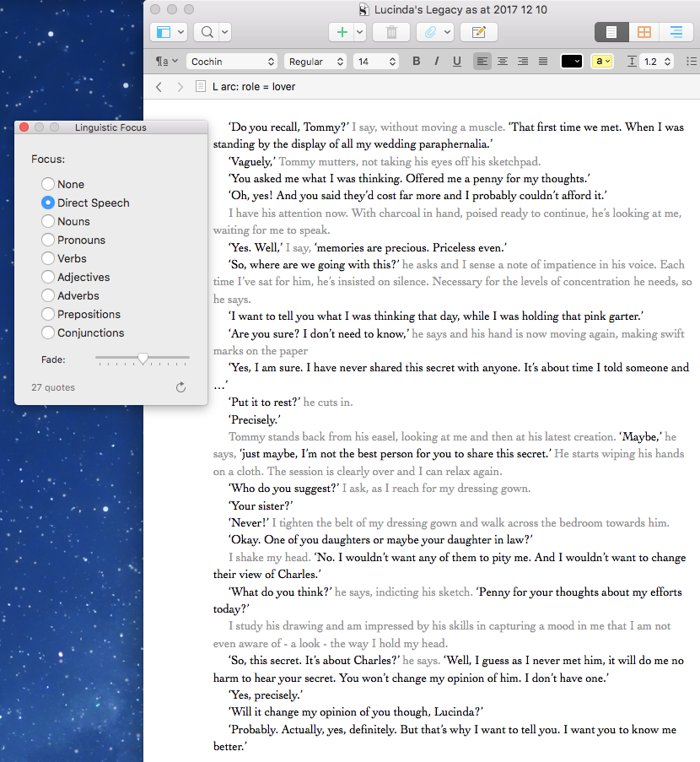Toggle italic formatting
Viewport: 700px width, 762px height.
(x=437, y=62)
